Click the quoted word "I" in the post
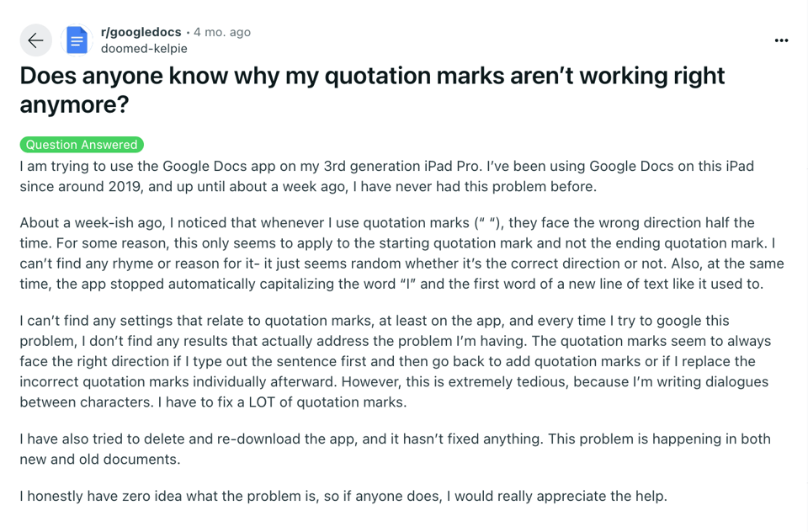This screenshot has height=532, width=808. pyautogui.click(x=405, y=285)
